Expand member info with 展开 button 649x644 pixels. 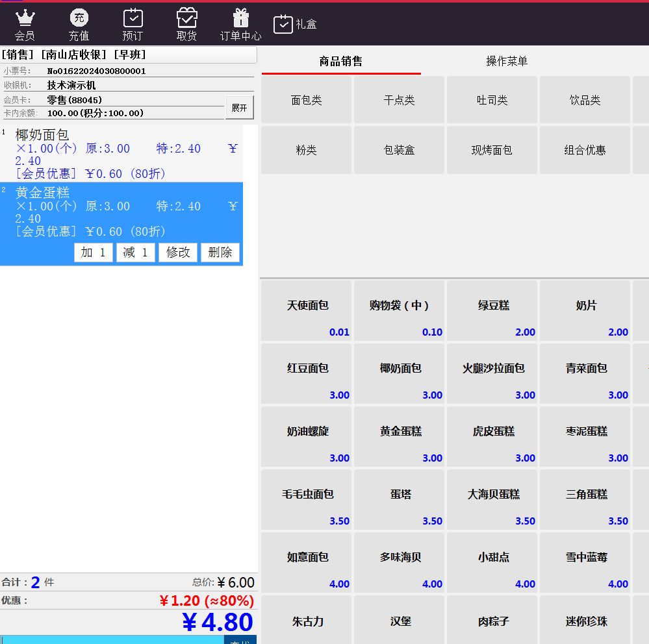click(x=239, y=108)
